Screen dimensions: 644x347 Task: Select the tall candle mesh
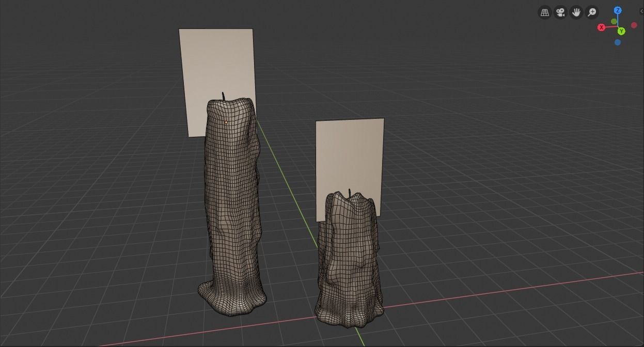tap(232, 207)
